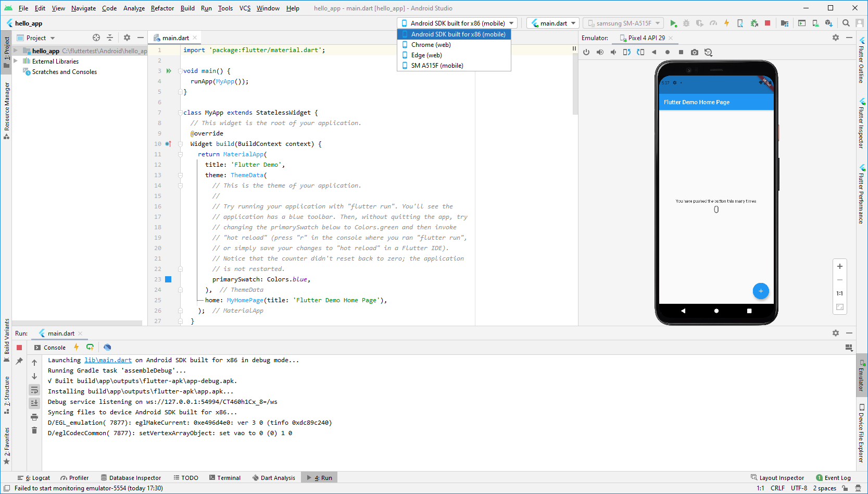This screenshot has width=868, height=494.
Task: Rotate emulator left
Action: point(627,52)
